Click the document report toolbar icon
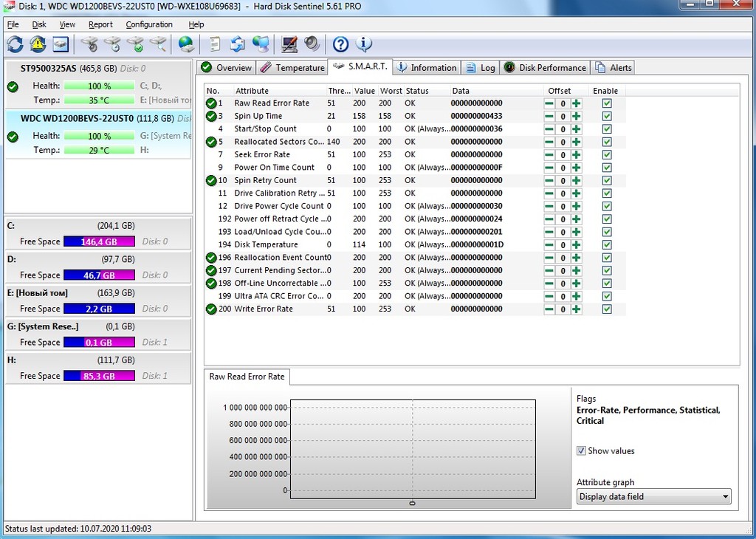This screenshot has height=539, width=756. [x=215, y=44]
